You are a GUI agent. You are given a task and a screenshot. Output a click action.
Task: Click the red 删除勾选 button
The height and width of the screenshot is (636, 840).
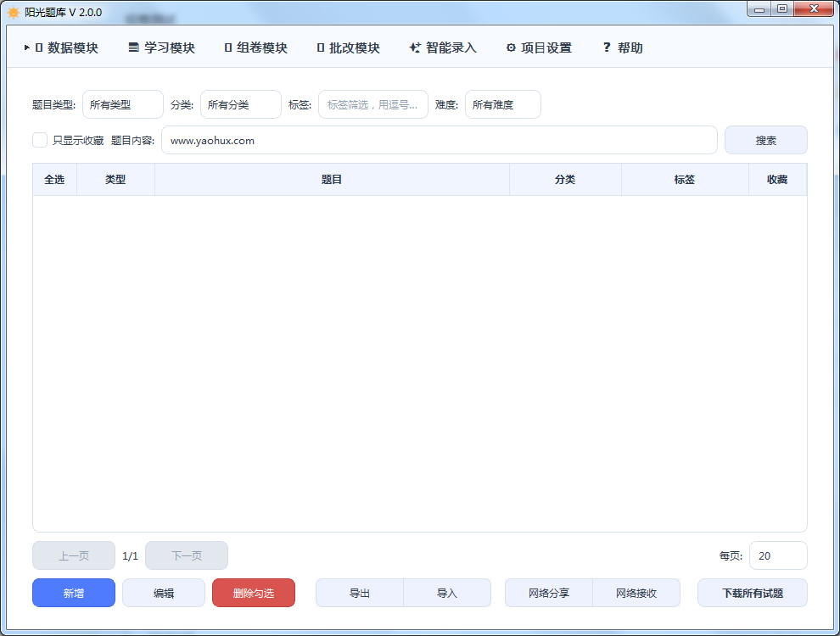point(254,593)
